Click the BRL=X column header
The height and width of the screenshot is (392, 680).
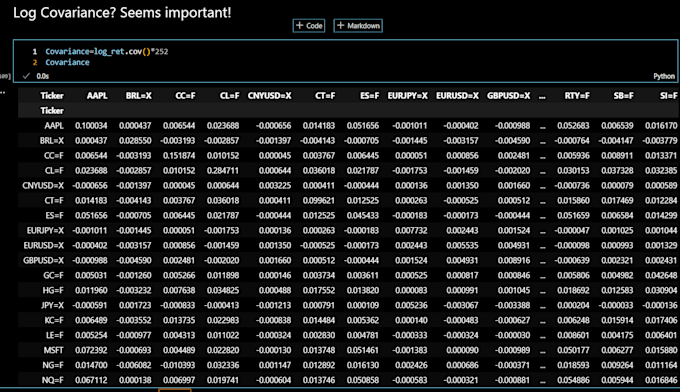click(138, 96)
